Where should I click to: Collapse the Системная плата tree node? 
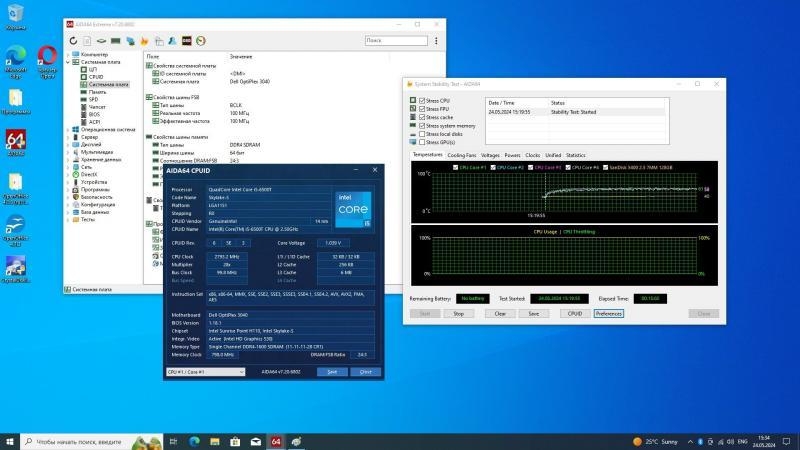pyautogui.click(x=68, y=62)
